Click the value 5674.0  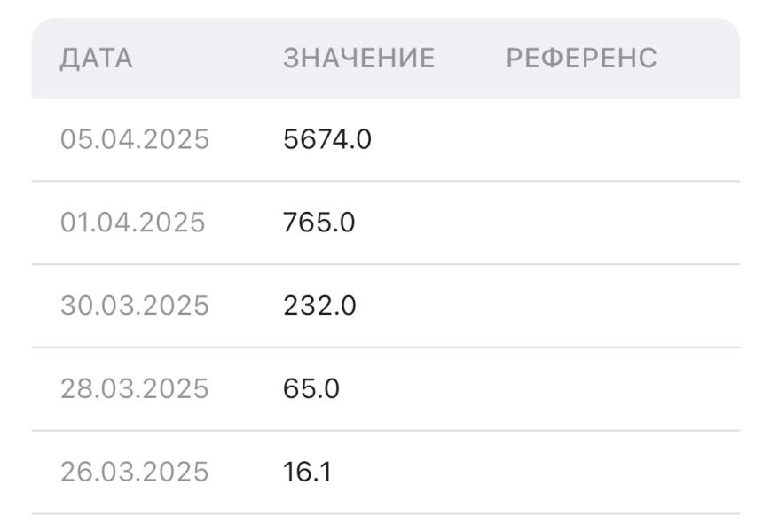(327, 139)
